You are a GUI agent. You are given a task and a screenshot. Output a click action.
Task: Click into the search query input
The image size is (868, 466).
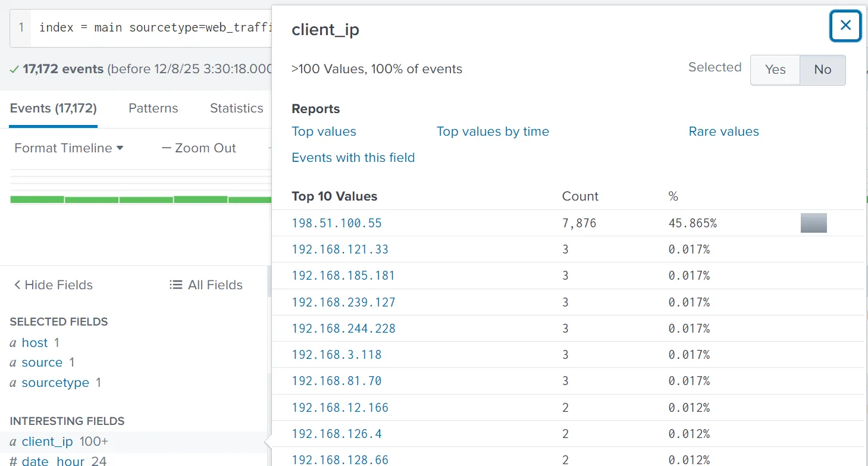click(155, 27)
